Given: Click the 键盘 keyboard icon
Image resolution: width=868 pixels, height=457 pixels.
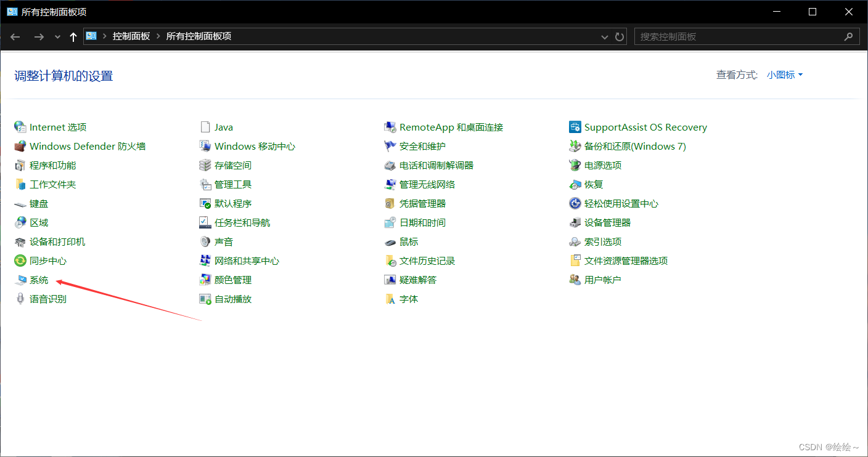Looking at the screenshot, I should coord(20,203).
